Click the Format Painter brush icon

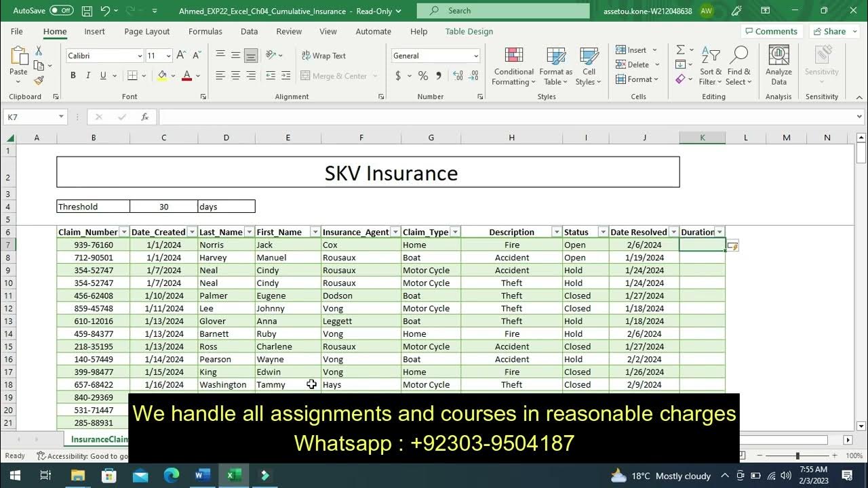pos(39,80)
